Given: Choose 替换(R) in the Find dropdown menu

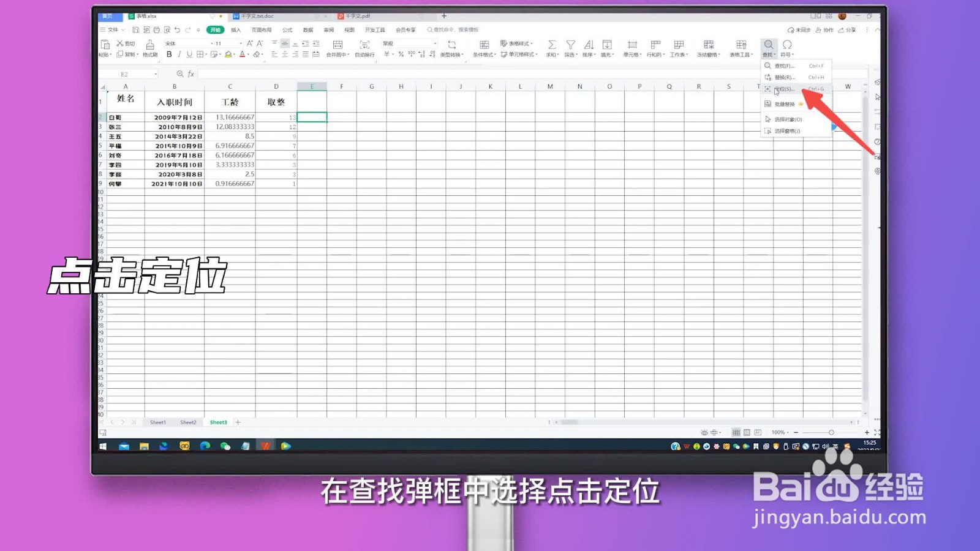Looking at the screenshot, I should 796,77.
